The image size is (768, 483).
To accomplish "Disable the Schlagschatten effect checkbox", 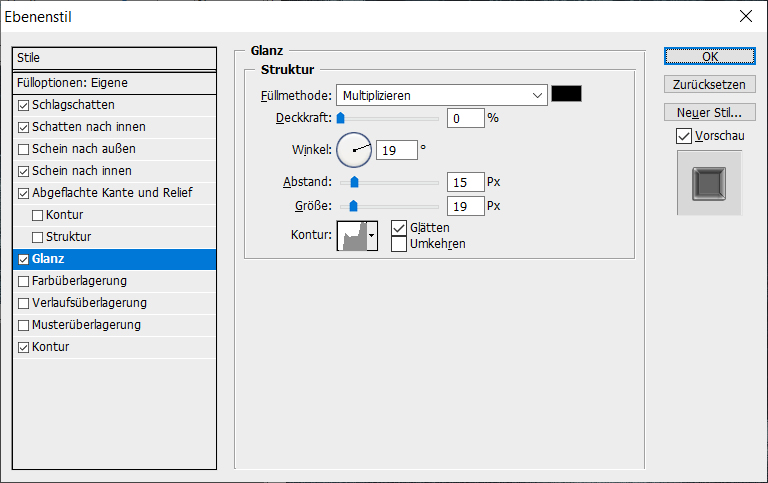I will 24,105.
